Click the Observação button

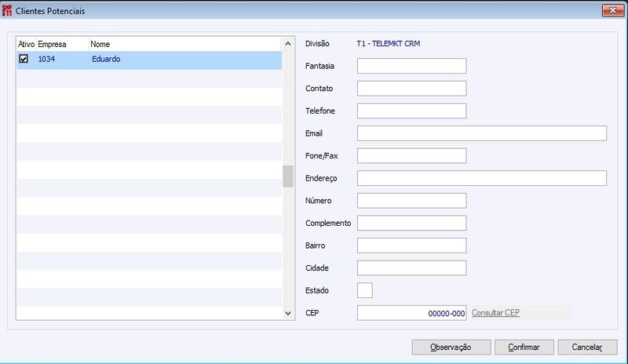[x=451, y=348]
